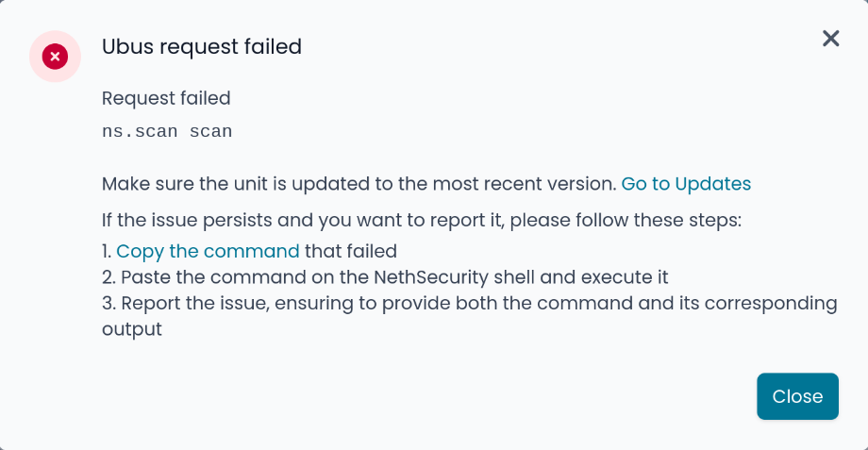Open the Go to Updates link
868x450 pixels.
tap(686, 184)
